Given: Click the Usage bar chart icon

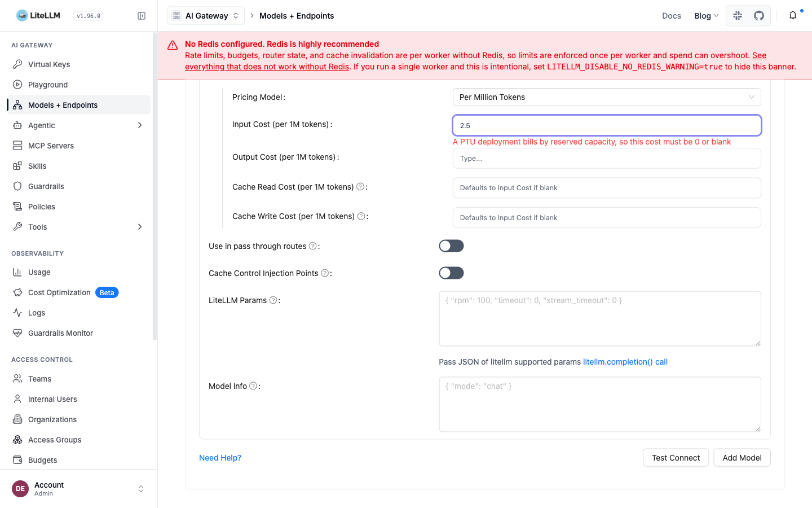Looking at the screenshot, I should [x=17, y=272].
